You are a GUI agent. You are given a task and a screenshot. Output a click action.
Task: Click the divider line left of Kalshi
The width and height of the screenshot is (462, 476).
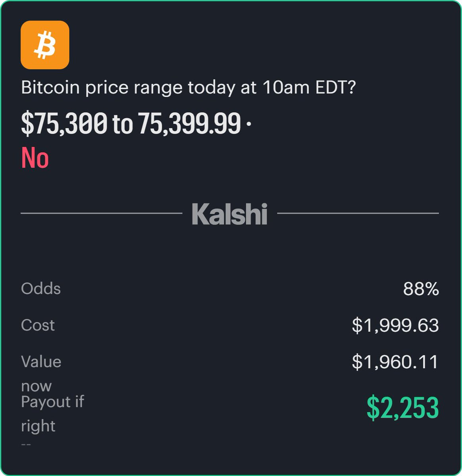(x=101, y=213)
